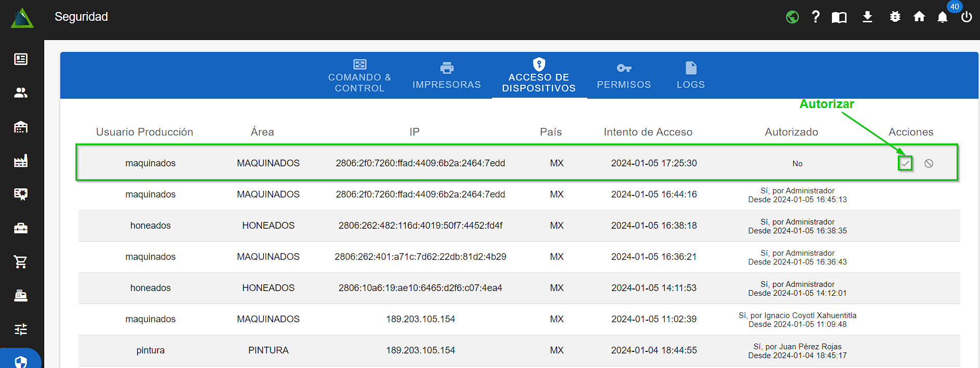The height and width of the screenshot is (368, 980).
Task: Click the shopping cart sidebar icon
Action: point(21,262)
